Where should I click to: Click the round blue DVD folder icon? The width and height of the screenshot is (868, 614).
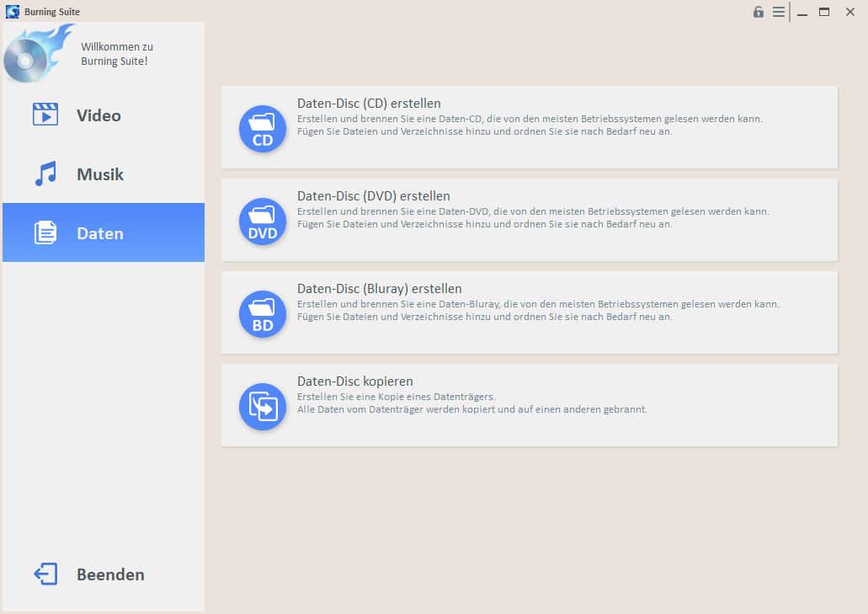263,222
